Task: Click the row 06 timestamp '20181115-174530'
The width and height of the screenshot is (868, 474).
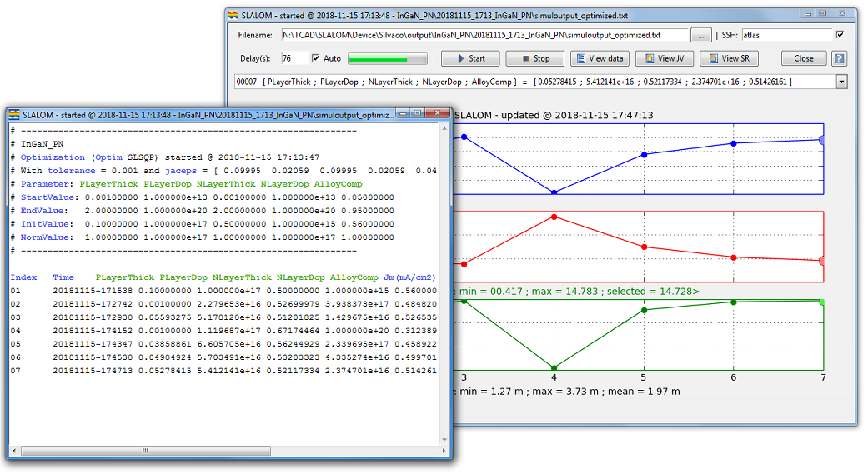Action: (93, 357)
